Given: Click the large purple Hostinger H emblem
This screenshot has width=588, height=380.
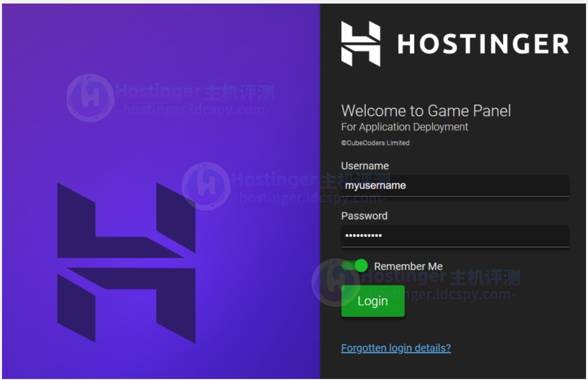Looking at the screenshot, I should click(126, 262).
